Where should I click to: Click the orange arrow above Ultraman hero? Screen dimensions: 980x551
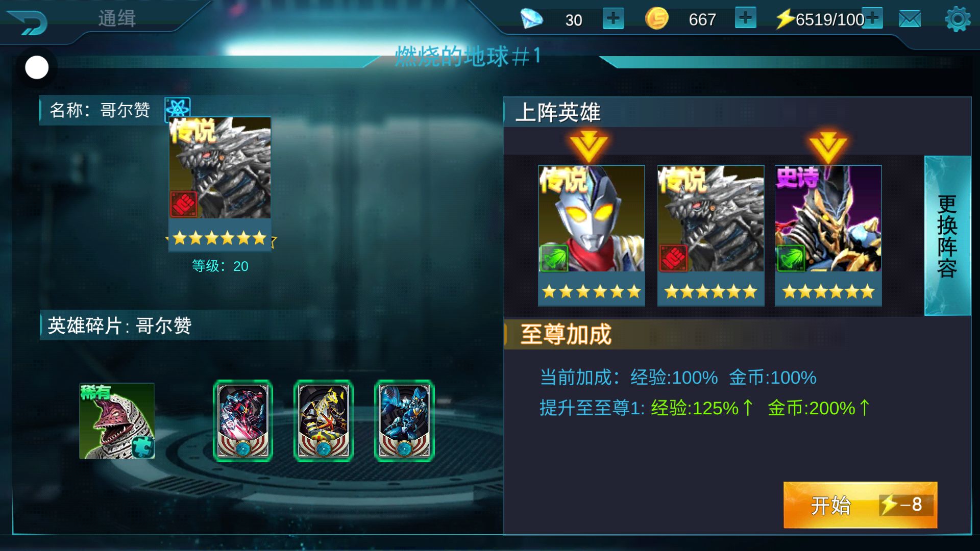coord(589,146)
